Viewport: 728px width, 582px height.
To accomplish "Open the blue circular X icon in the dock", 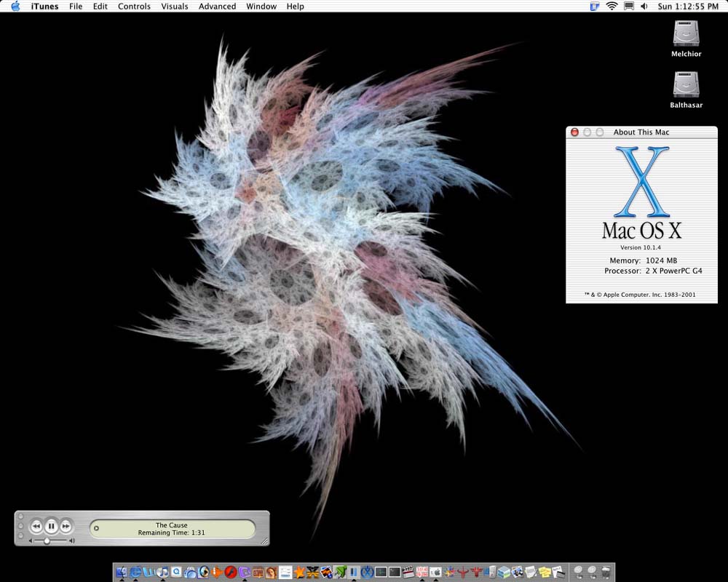I will (367, 572).
